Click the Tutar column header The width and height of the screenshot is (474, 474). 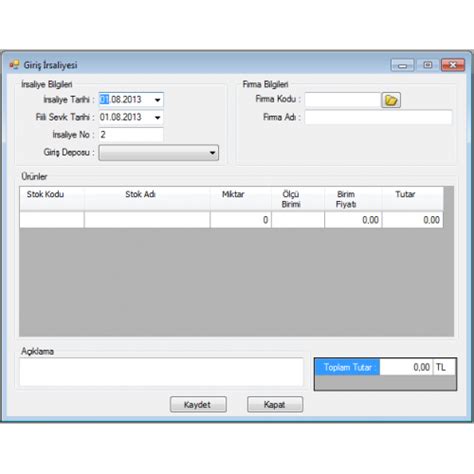(x=413, y=199)
